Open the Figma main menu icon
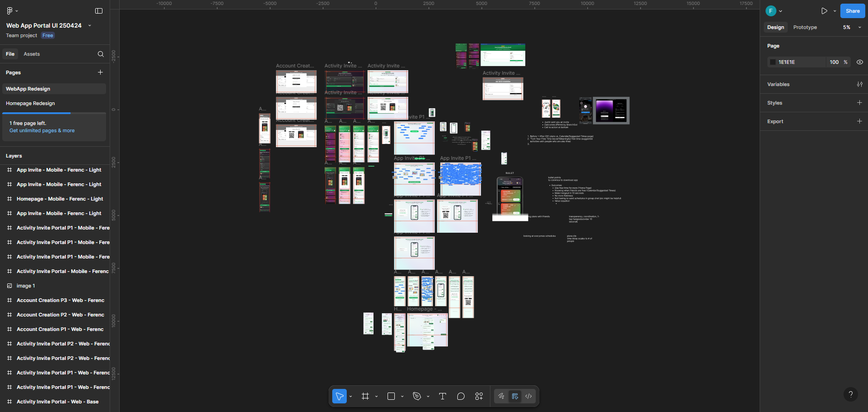 tap(10, 11)
